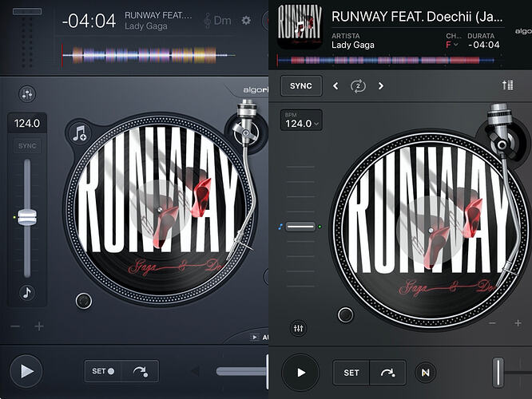Play track on left deck
Viewport: 532px width, 399px height.
(x=26, y=371)
